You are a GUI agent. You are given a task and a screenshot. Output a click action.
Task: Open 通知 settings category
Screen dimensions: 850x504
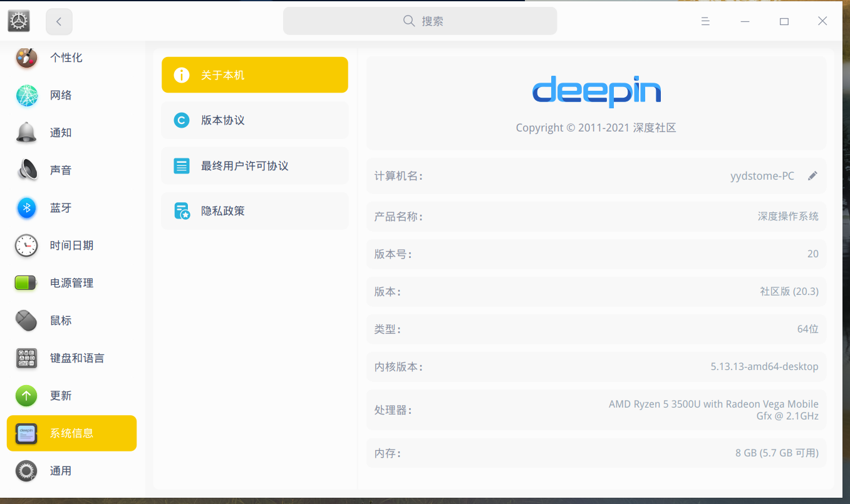71,133
